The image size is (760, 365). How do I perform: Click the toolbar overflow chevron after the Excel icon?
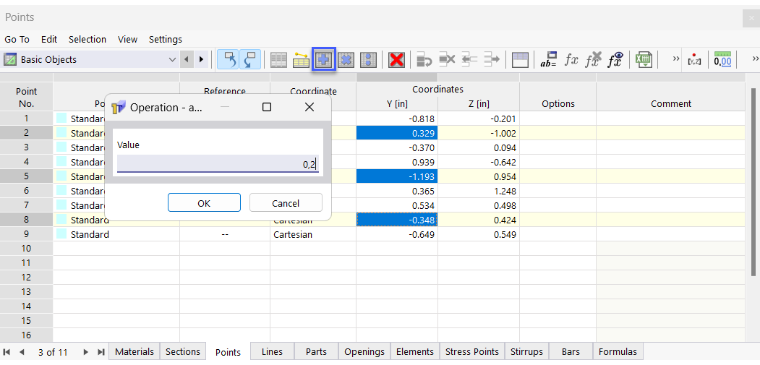coord(676,59)
